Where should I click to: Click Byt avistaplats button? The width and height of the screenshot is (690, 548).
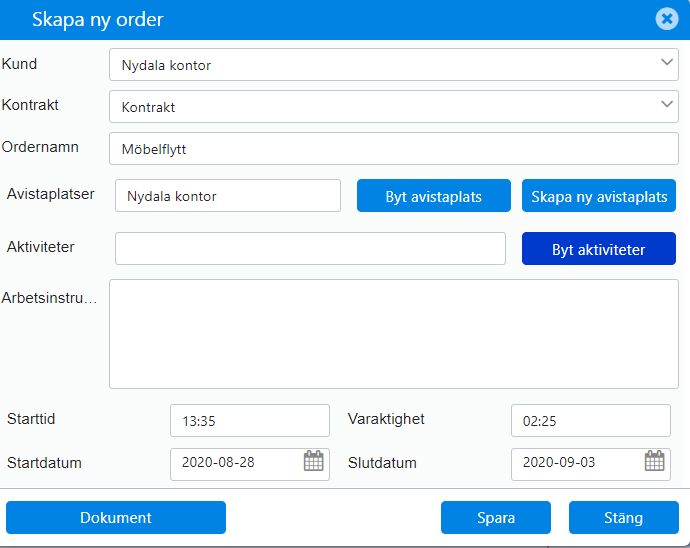pos(434,196)
